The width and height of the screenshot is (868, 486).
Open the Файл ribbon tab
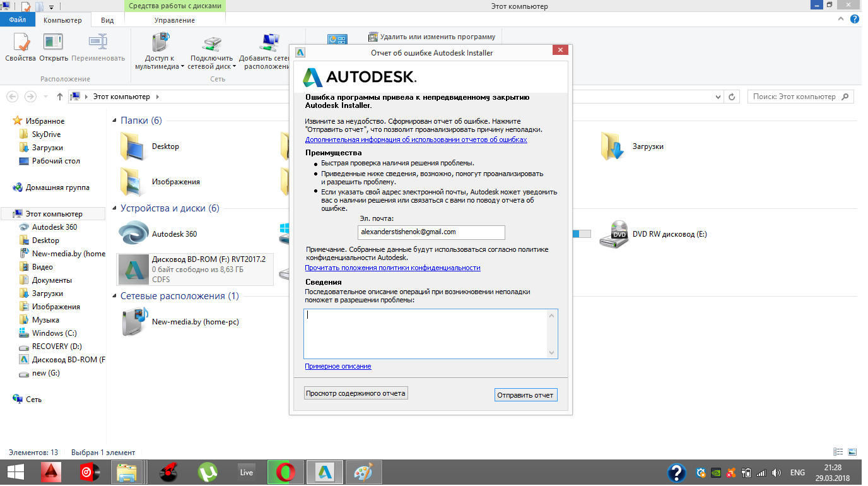click(17, 20)
